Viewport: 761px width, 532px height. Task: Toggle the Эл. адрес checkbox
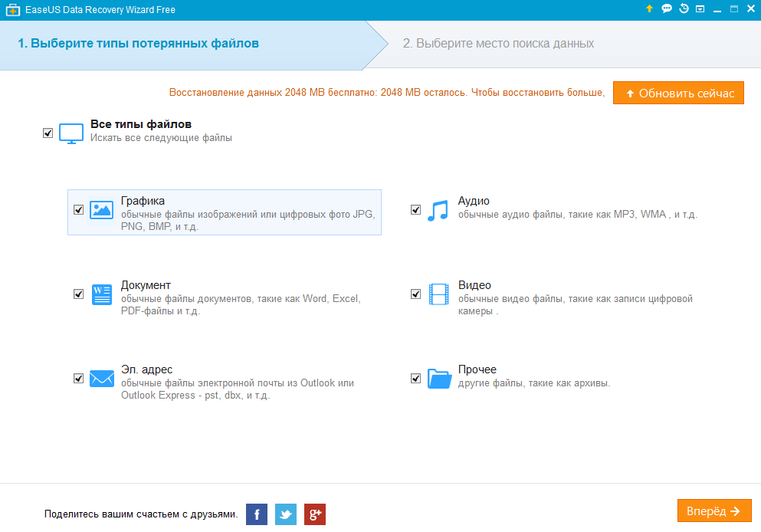79,379
